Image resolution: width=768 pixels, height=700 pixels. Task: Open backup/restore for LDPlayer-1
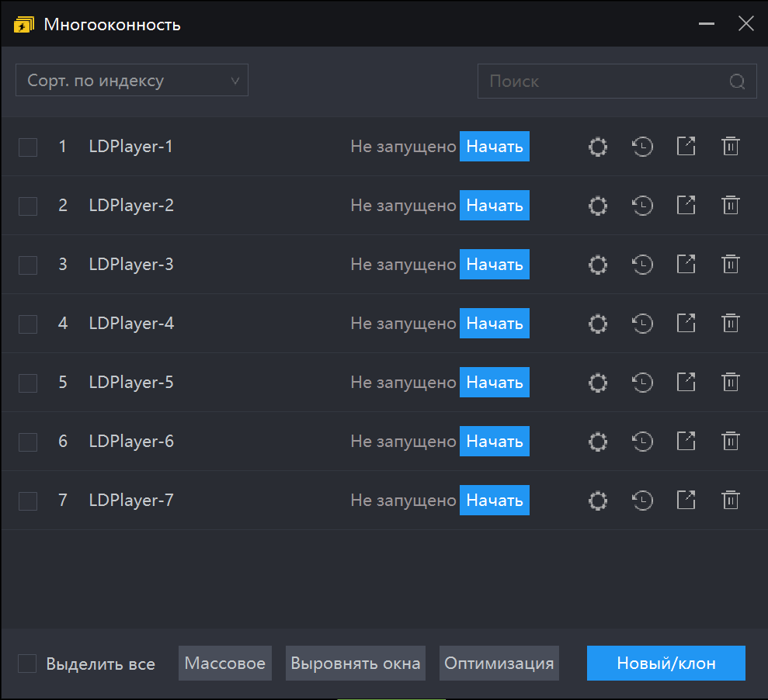pos(642,147)
